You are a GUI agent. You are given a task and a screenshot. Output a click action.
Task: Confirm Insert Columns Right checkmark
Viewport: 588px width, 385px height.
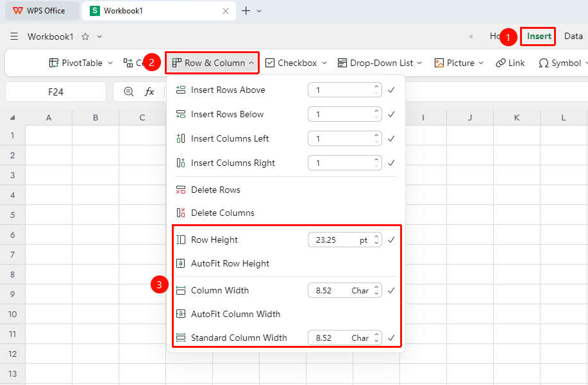(391, 163)
